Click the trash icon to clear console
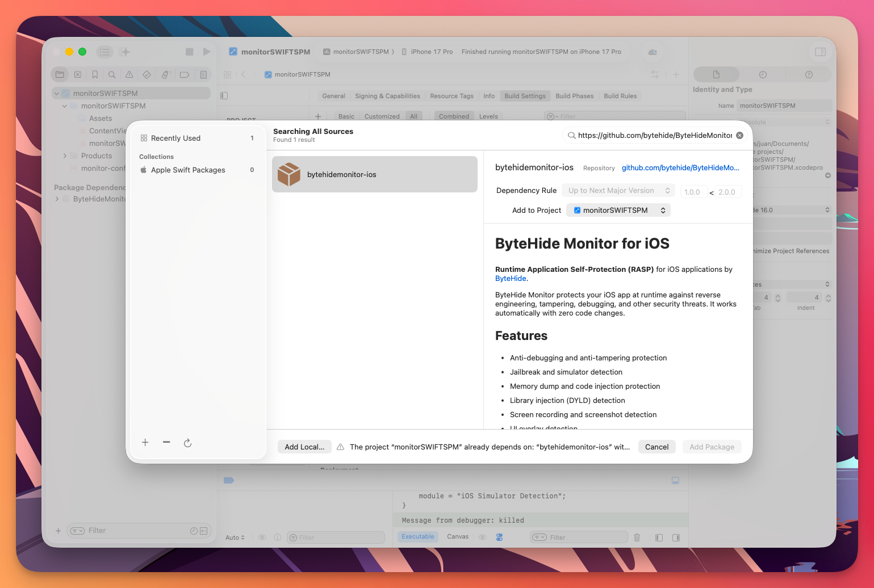This screenshot has width=874, height=588. click(637, 537)
